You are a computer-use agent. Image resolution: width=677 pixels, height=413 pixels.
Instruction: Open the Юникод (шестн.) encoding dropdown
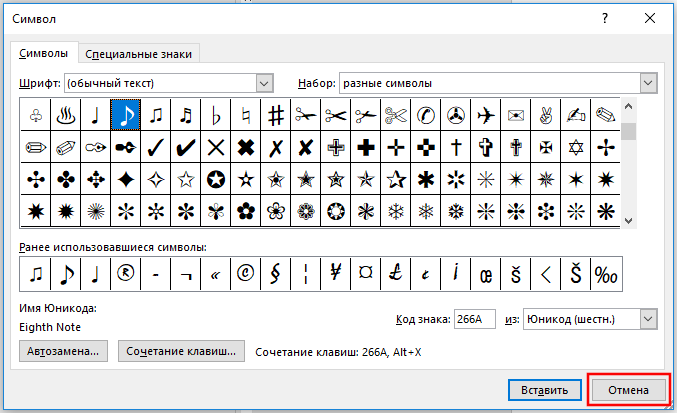tap(648, 319)
